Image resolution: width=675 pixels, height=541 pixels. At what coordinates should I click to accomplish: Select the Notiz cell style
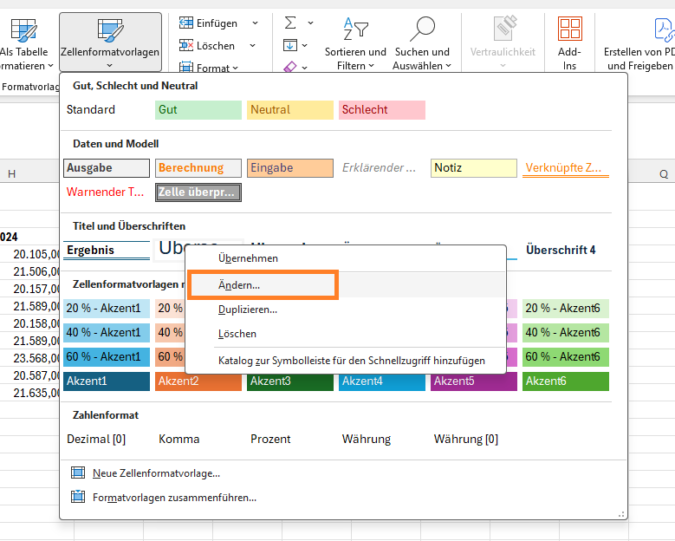point(473,168)
